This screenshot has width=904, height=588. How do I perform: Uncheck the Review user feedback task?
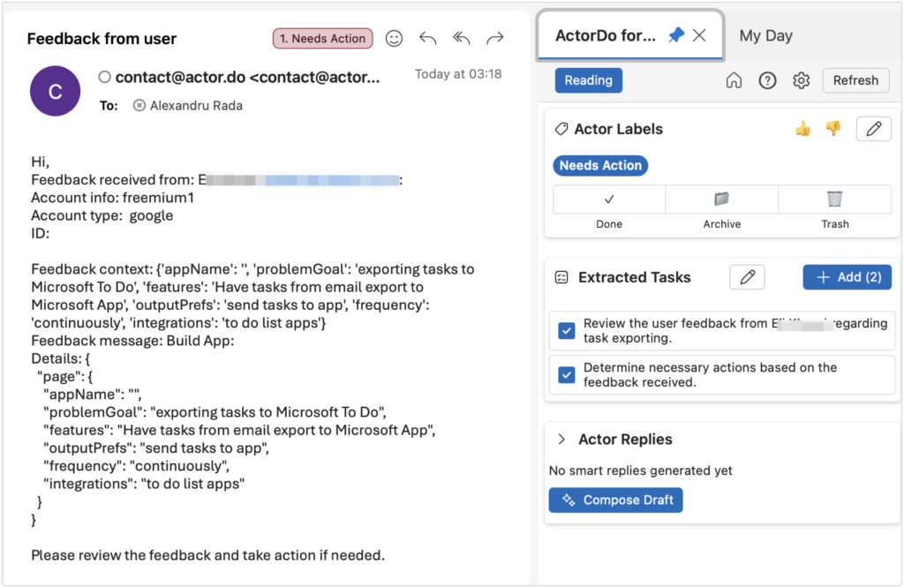567,331
